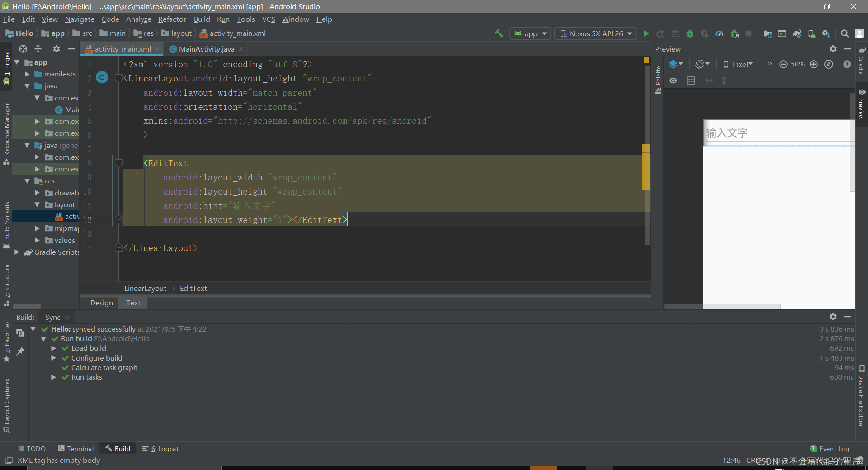Screen dimensions: 868x470
Task: Expand the Gradle Scripts node
Action: (x=17, y=252)
